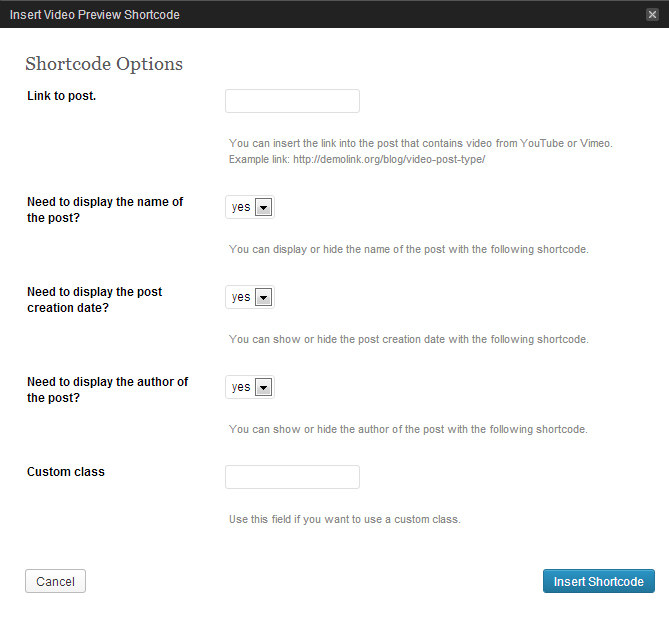Image resolution: width=669 pixels, height=622 pixels.
Task: Click the 'name of the post' question label
Action: (105, 209)
